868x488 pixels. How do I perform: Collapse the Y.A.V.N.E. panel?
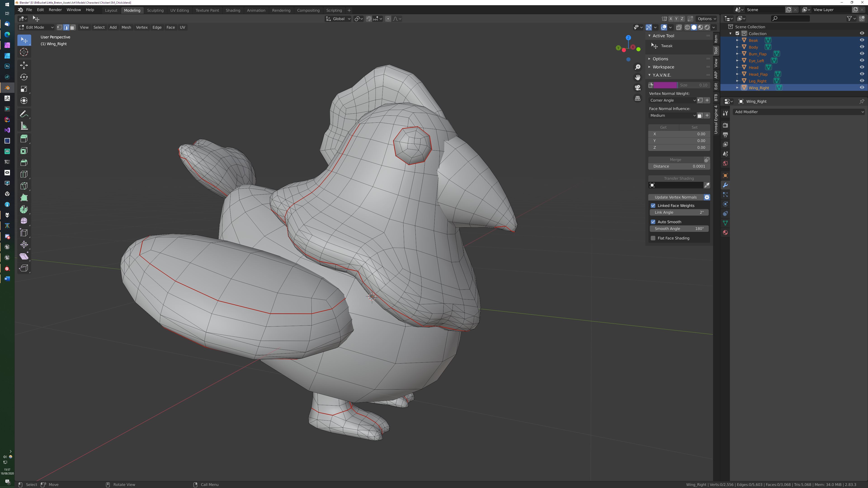[661, 75]
